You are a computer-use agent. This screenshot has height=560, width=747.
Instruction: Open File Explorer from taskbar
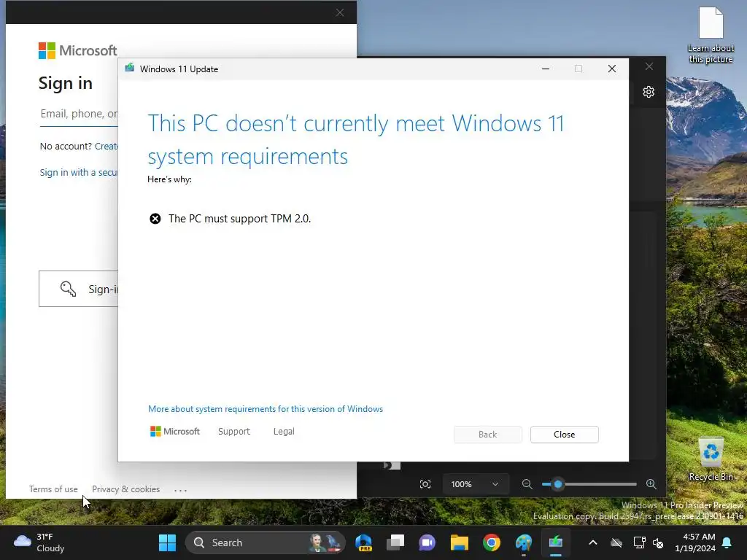(460, 542)
